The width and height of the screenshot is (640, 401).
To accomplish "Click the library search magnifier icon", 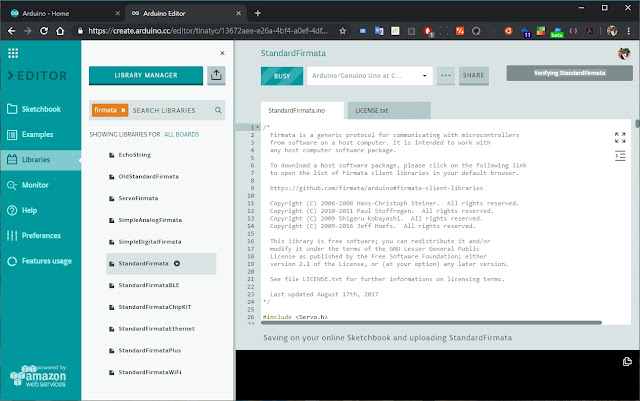I will pyautogui.click(x=218, y=110).
